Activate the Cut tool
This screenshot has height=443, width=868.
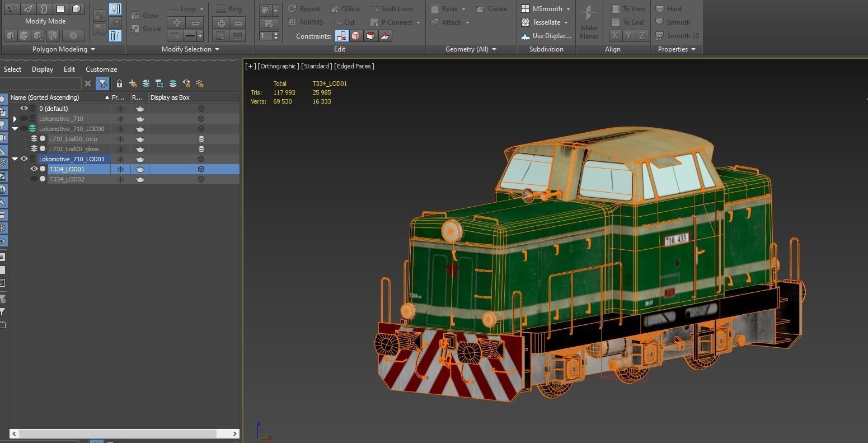[343, 22]
